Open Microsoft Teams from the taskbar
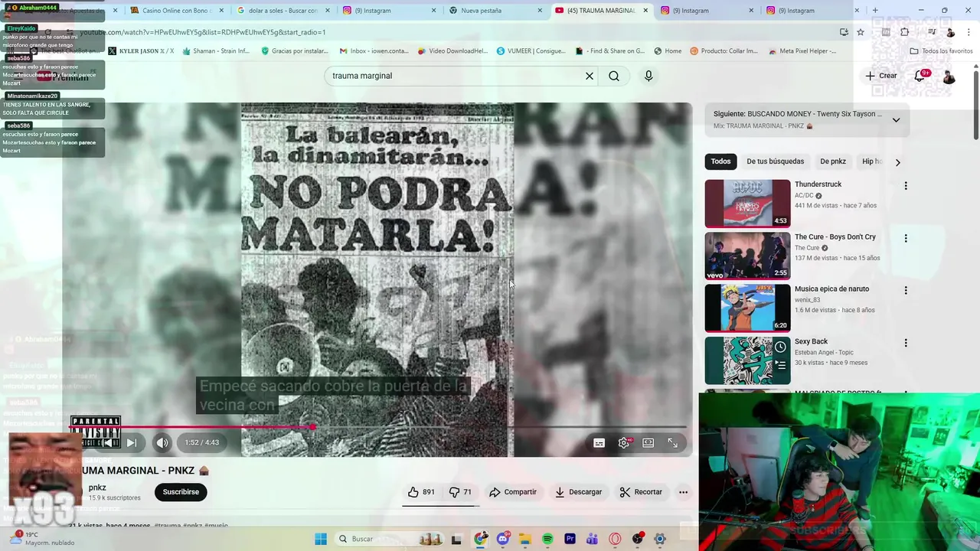The height and width of the screenshot is (551, 980). pos(592,539)
